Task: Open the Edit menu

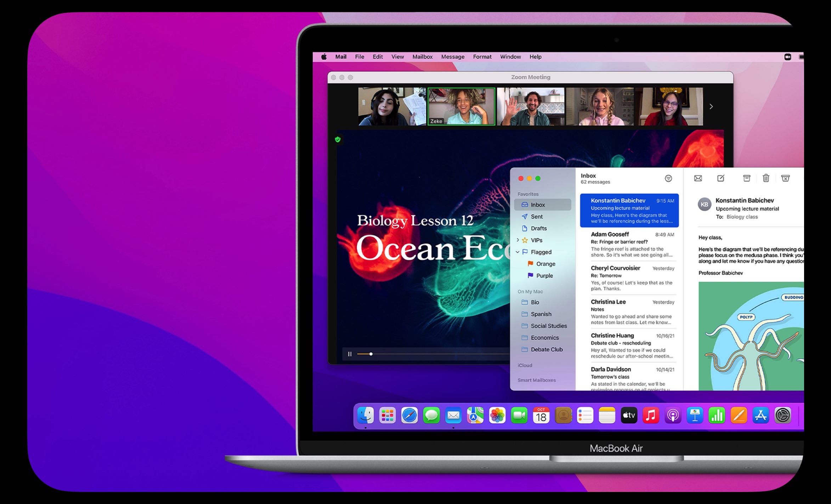Action: (x=378, y=57)
